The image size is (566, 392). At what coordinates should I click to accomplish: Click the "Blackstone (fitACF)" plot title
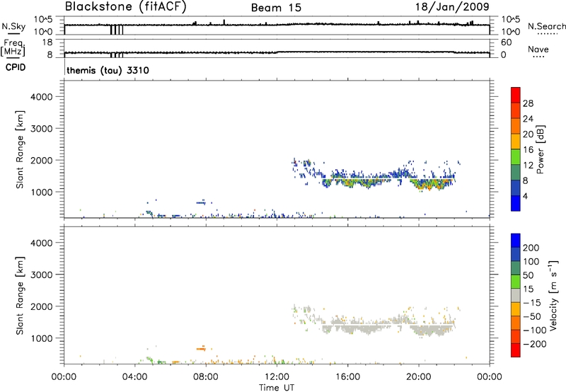(126, 6)
